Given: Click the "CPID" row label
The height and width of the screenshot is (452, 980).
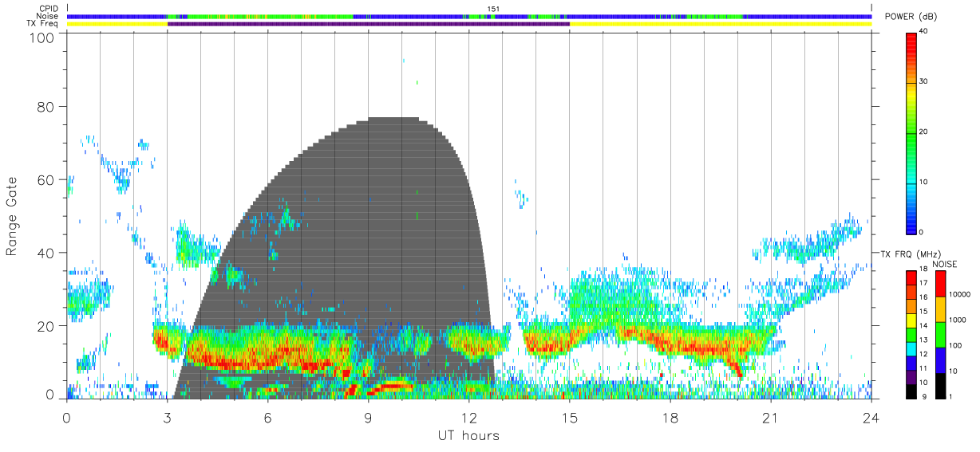Looking at the screenshot, I should coord(49,9).
